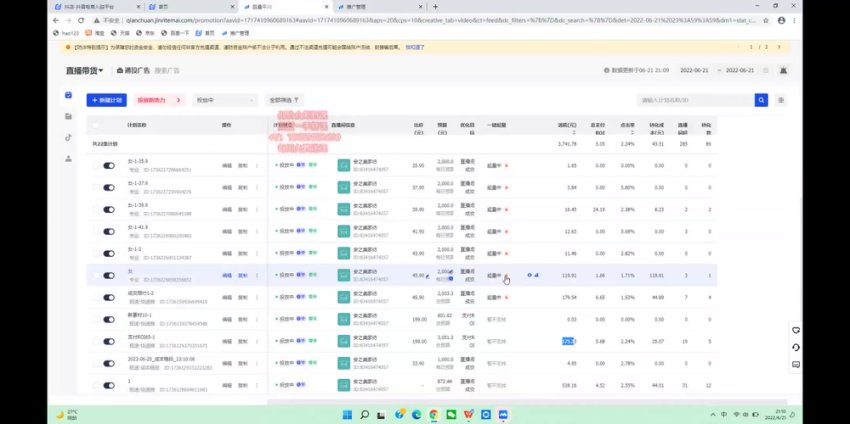
Task: Turn off the switch for plan 1-35.9
Action: tap(109, 165)
